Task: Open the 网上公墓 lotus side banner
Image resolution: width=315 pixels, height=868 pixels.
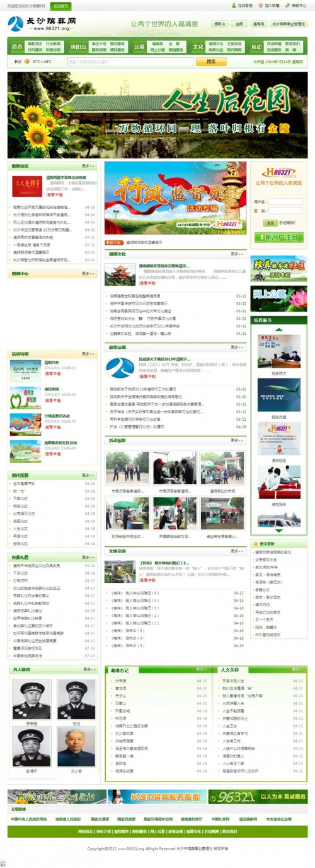Action: pos(279,299)
